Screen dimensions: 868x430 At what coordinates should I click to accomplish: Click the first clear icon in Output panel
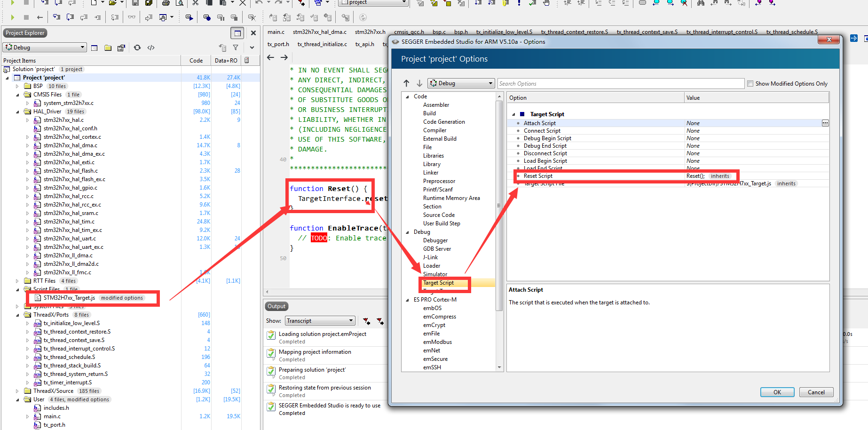click(366, 321)
